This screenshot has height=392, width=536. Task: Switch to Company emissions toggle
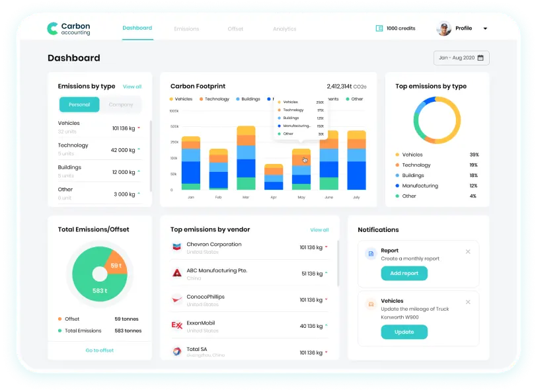tap(121, 104)
